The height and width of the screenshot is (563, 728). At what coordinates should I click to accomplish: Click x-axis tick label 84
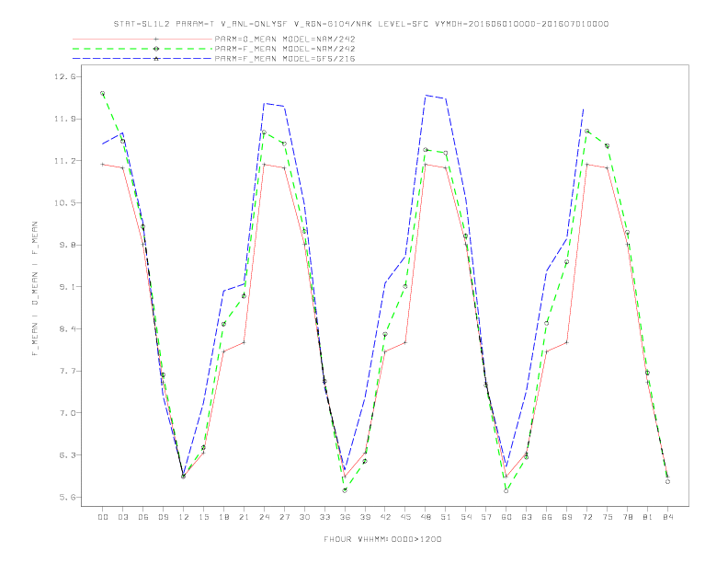coord(667,517)
